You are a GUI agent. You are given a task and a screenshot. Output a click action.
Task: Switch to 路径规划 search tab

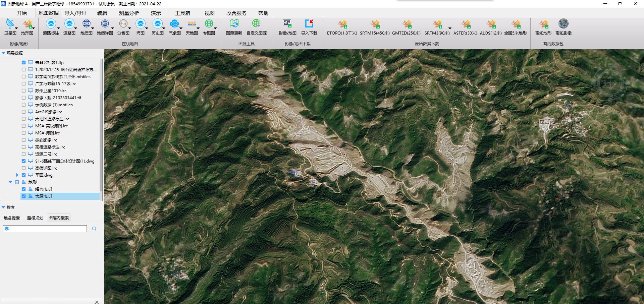(x=35, y=218)
